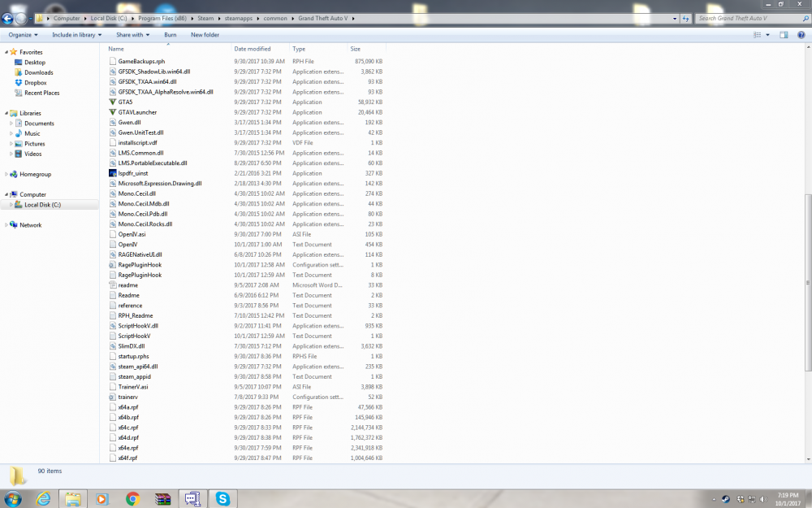The width and height of the screenshot is (812, 508).
Task: Click the trainerv configuration settings icon
Action: [112, 397]
